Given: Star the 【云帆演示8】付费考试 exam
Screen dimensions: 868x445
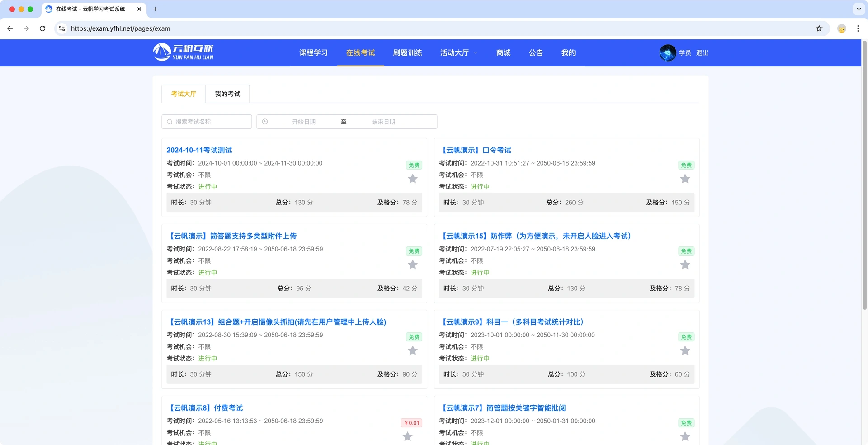Looking at the screenshot, I should point(408,436).
